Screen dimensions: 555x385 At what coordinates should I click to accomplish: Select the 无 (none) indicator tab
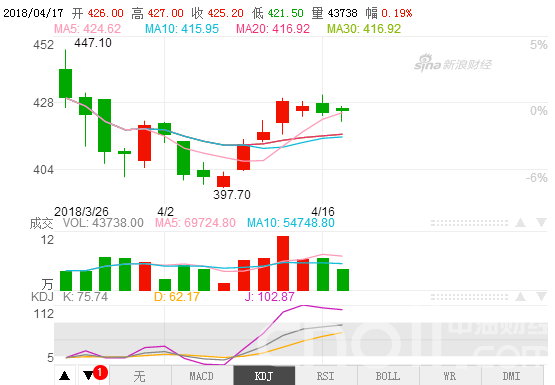pyautogui.click(x=140, y=376)
